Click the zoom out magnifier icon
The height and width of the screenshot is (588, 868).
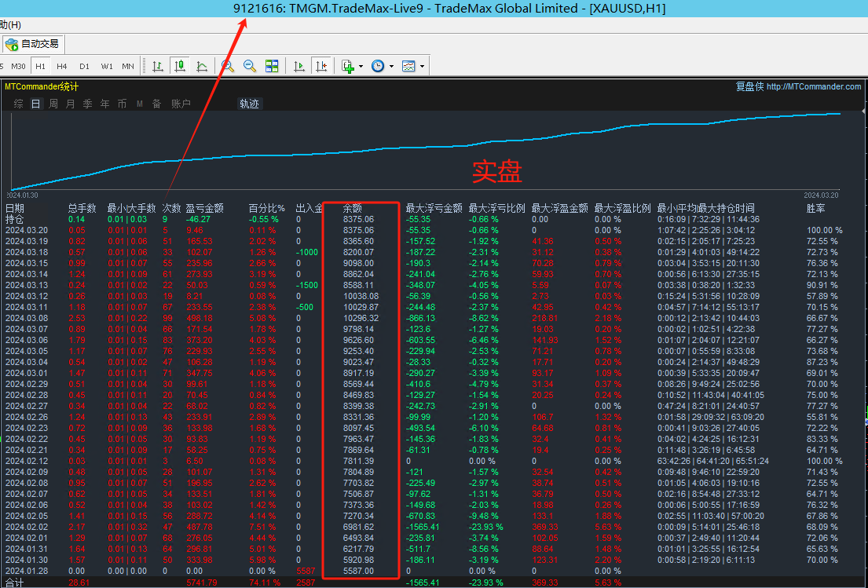click(x=250, y=67)
